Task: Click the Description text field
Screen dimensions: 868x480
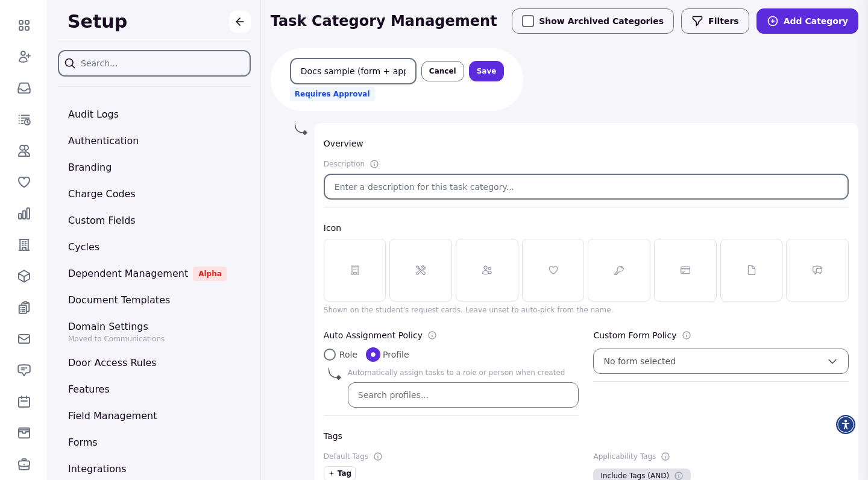Action: pyautogui.click(x=586, y=187)
